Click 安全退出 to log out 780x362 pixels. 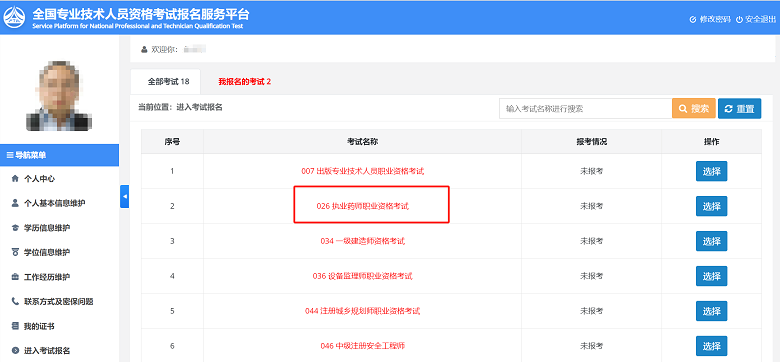(x=756, y=19)
